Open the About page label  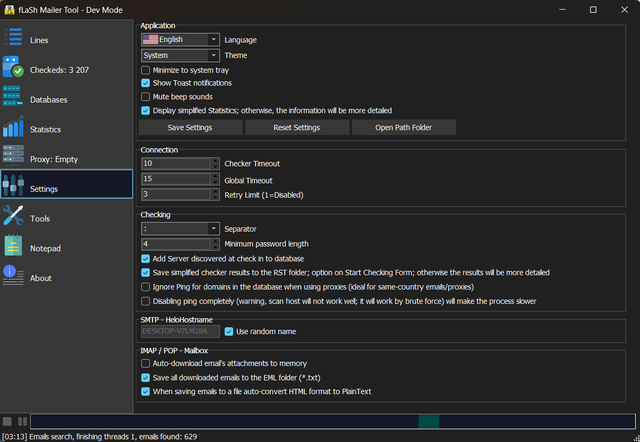(41, 278)
